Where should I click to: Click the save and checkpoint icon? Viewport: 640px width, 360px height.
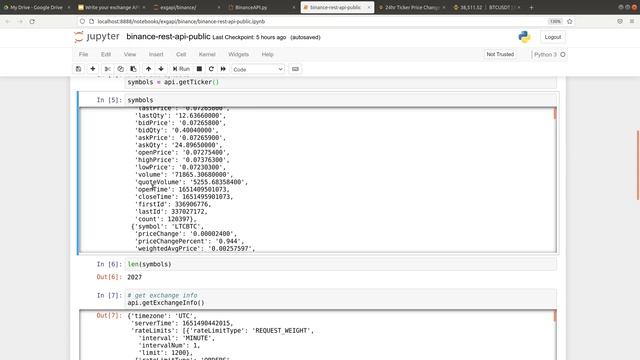point(78,69)
